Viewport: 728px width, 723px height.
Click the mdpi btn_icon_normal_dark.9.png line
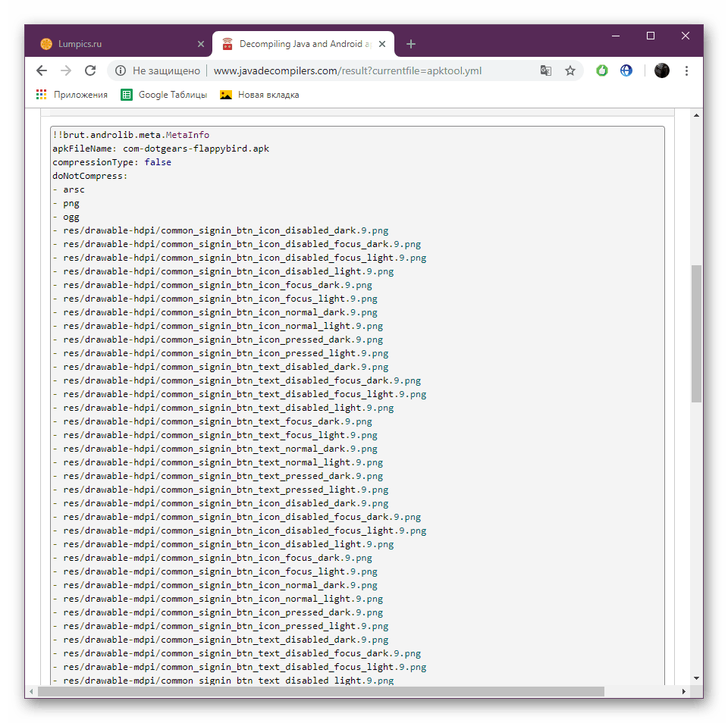(215, 585)
